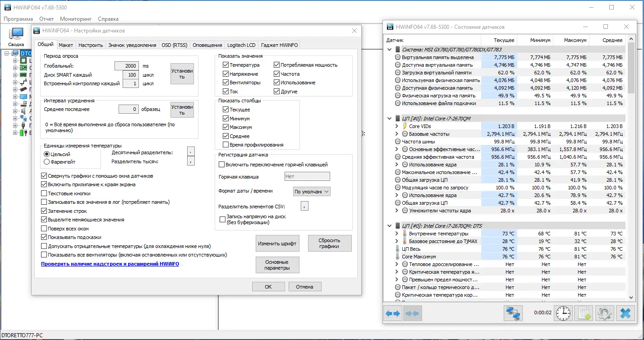This screenshot has width=644, height=340.
Task: Select the green motherboard icon in main tree
Action: [24, 68]
